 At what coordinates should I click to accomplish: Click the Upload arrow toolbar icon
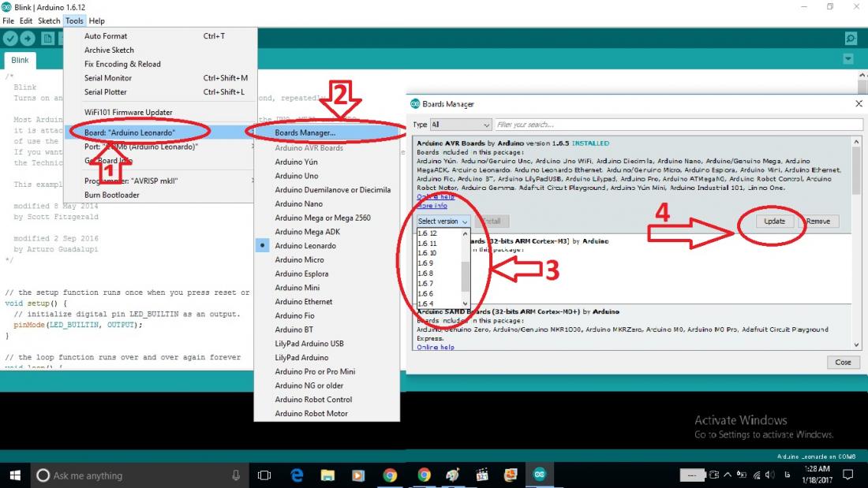pos(28,39)
